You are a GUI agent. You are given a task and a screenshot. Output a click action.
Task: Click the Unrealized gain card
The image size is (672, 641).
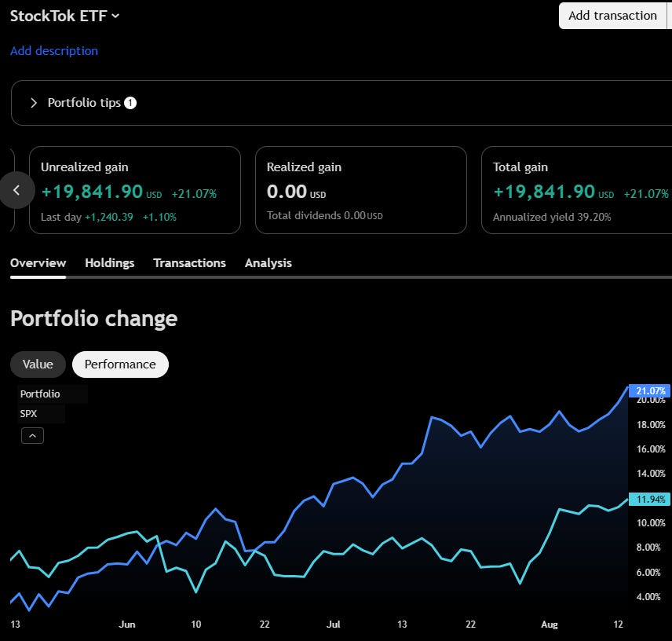134,190
